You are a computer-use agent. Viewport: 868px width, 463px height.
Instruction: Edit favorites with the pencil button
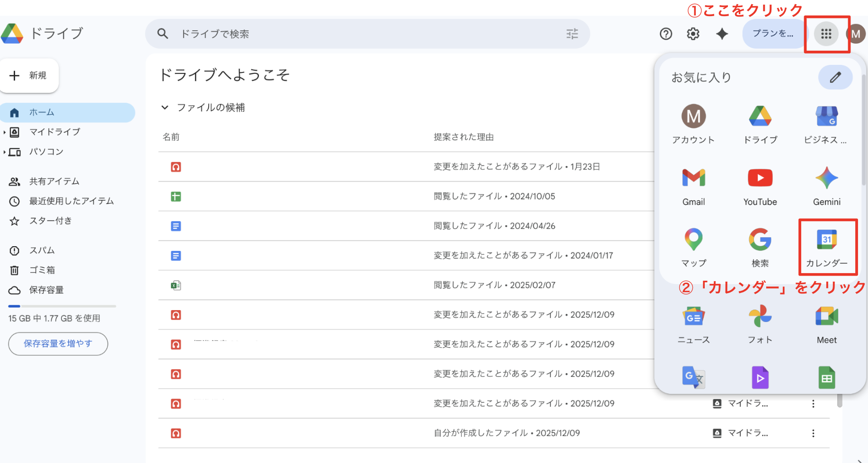point(835,77)
